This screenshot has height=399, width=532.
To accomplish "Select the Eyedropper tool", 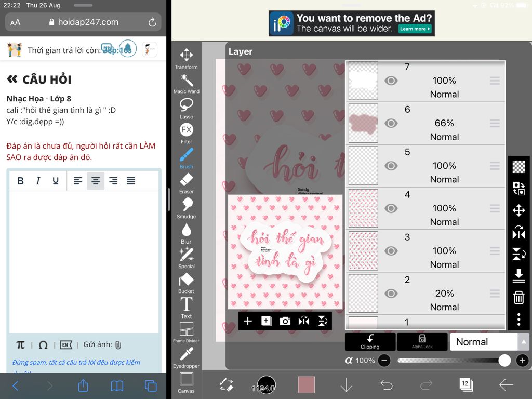I will [187, 357].
